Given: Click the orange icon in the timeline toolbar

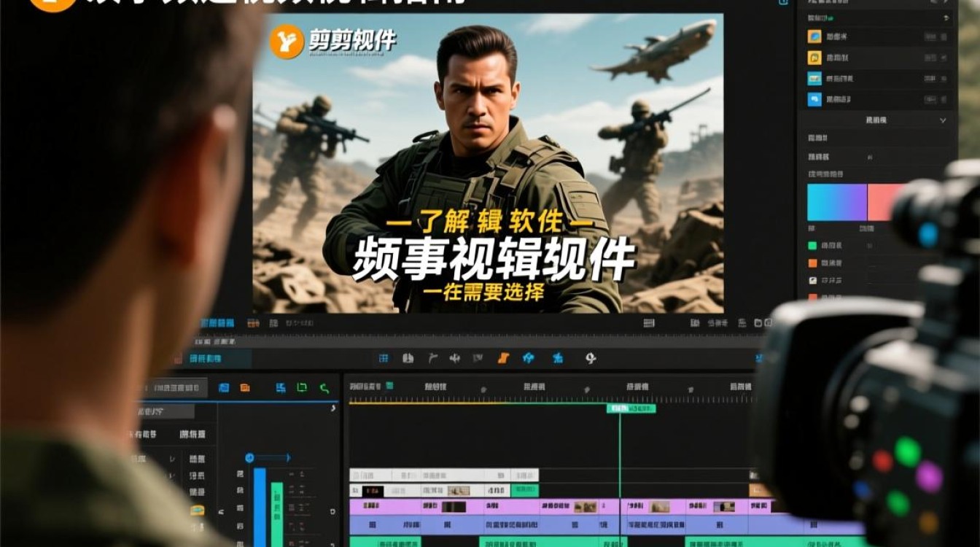Looking at the screenshot, I should pos(503,358).
